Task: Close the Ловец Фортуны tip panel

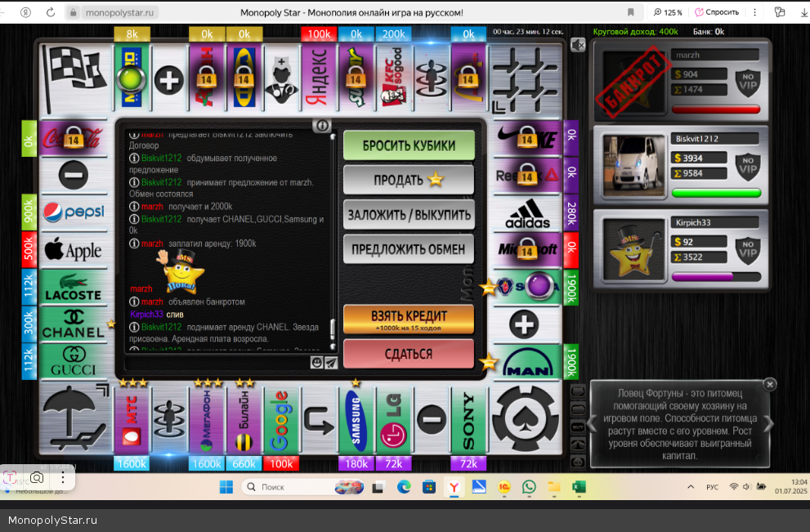Action: (770, 384)
